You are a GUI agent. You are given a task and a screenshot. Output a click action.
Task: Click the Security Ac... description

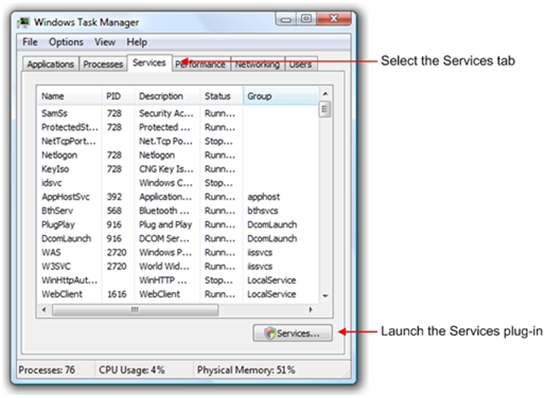click(166, 114)
